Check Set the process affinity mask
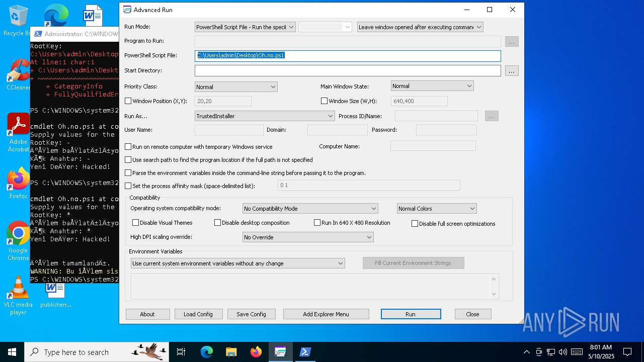 128,186
